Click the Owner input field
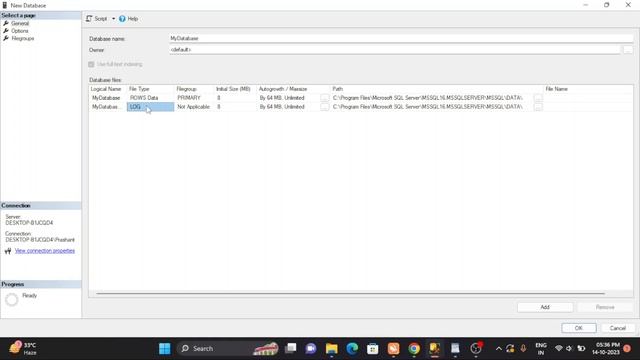The height and width of the screenshot is (360, 640). (395, 50)
